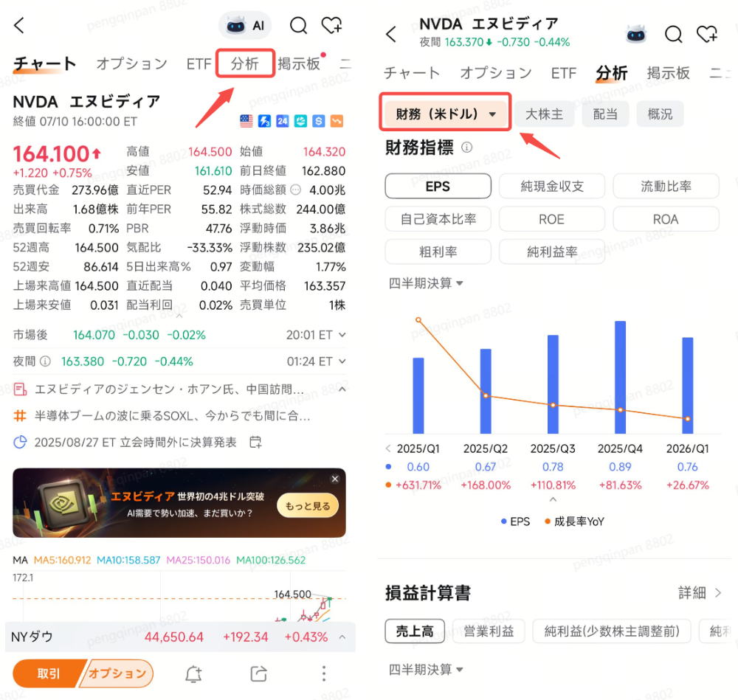Select the ROA indicator chip

coord(666,219)
